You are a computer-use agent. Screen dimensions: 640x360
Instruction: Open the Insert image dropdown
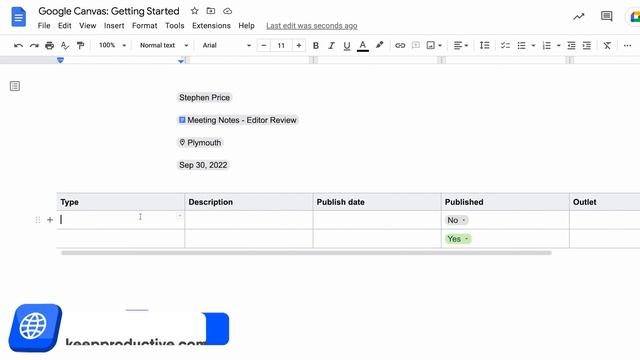pos(434,45)
